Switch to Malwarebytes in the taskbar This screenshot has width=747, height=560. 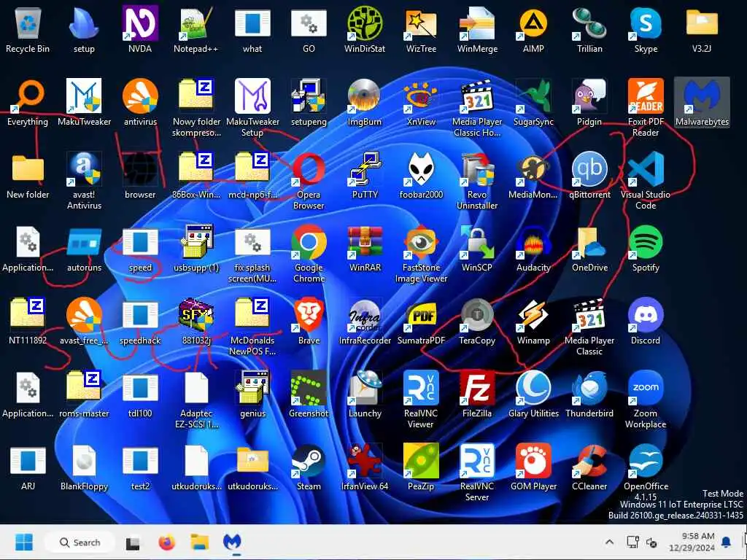coord(232,542)
